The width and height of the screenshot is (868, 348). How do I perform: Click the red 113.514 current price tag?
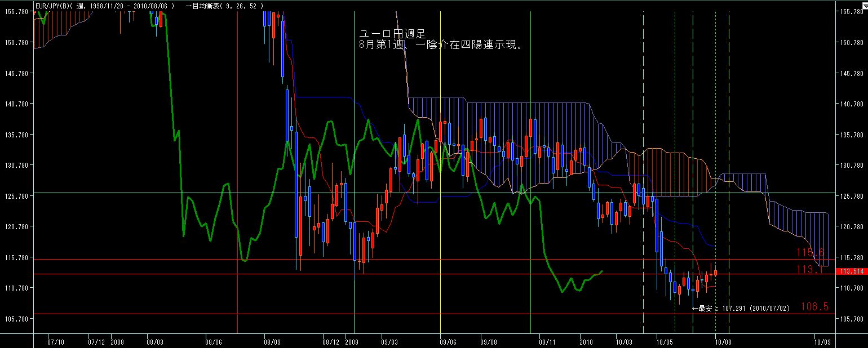(x=852, y=271)
